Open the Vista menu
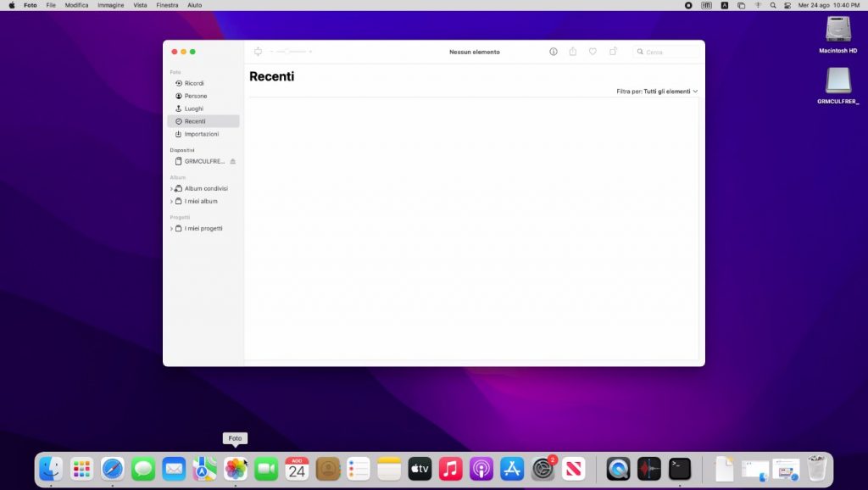Viewport: 868px width, 490px height. pos(140,5)
